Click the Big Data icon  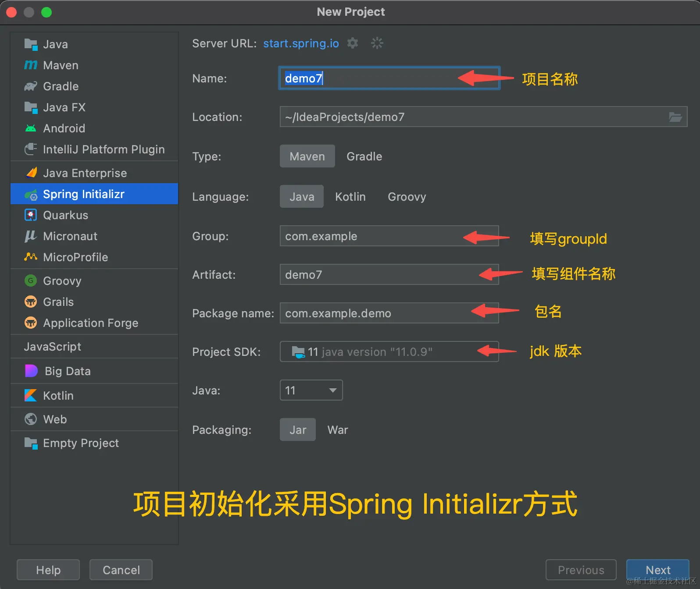click(x=31, y=371)
